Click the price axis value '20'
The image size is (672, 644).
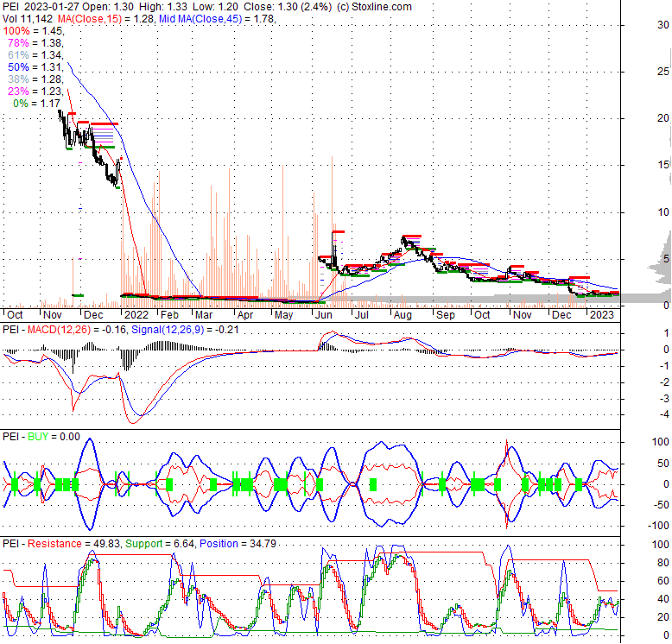pos(663,117)
